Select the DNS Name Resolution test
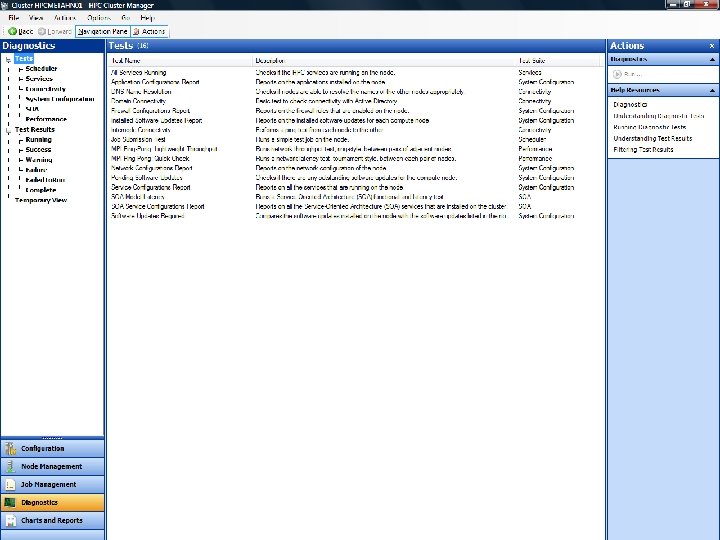The image size is (720, 540). [x=355, y=91]
